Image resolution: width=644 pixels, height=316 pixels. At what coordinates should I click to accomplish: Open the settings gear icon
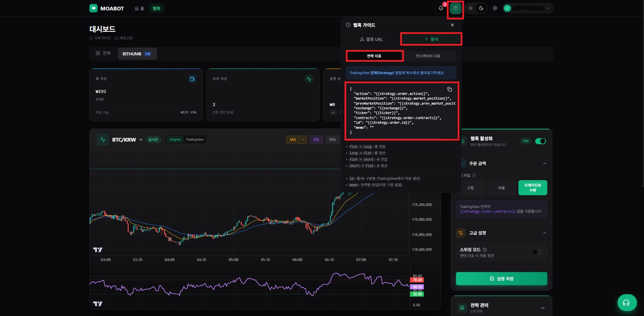tap(495, 8)
